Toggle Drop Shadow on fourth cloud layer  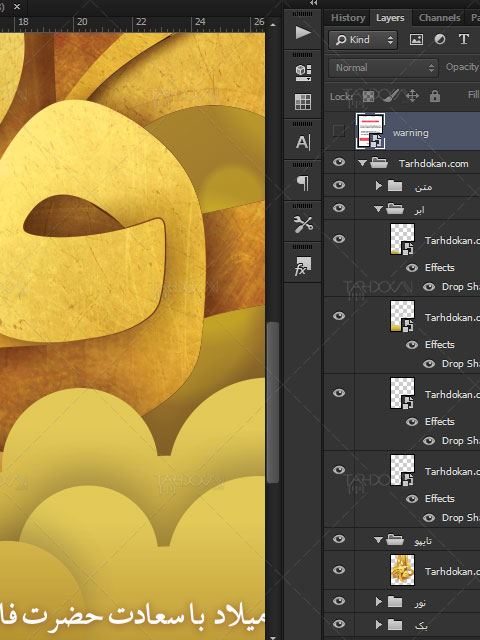click(429, 518)
